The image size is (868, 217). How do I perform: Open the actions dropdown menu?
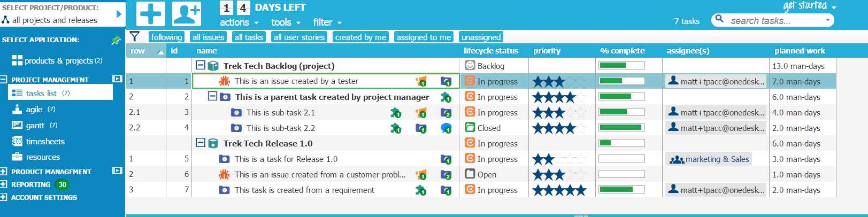pos(239,22)
